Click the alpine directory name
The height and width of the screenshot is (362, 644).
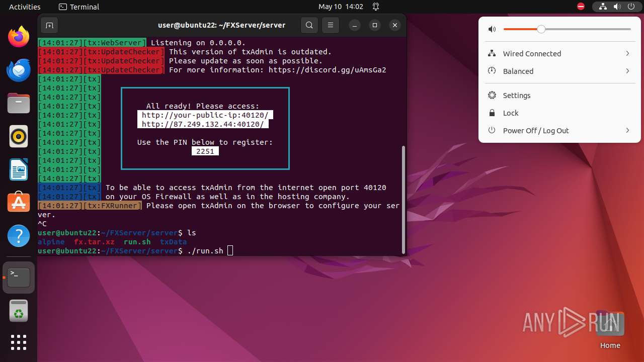pyautogui.click(x=51, y=242)
